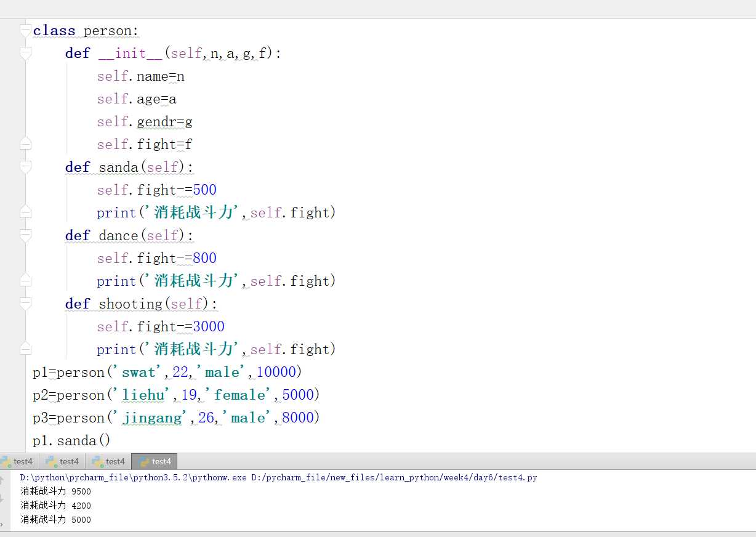
Task: Click the value 10000 in p1 line
Action: click(x=276, y=373)
